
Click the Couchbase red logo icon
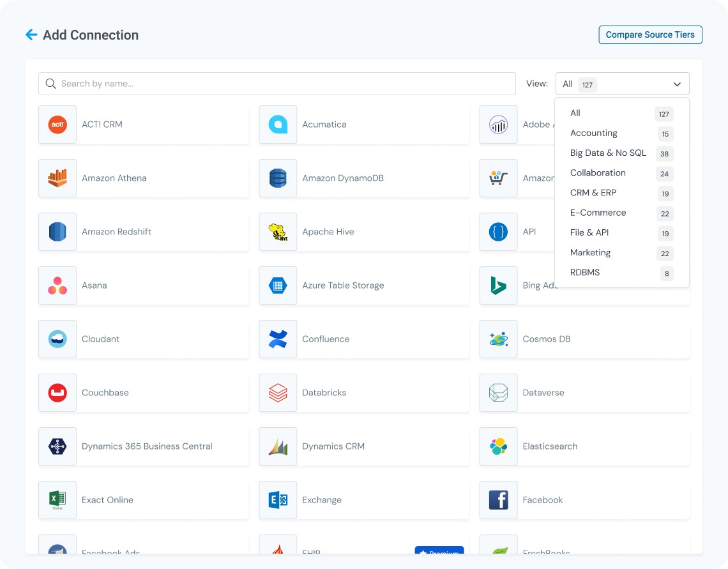click(x=57, y=393)
